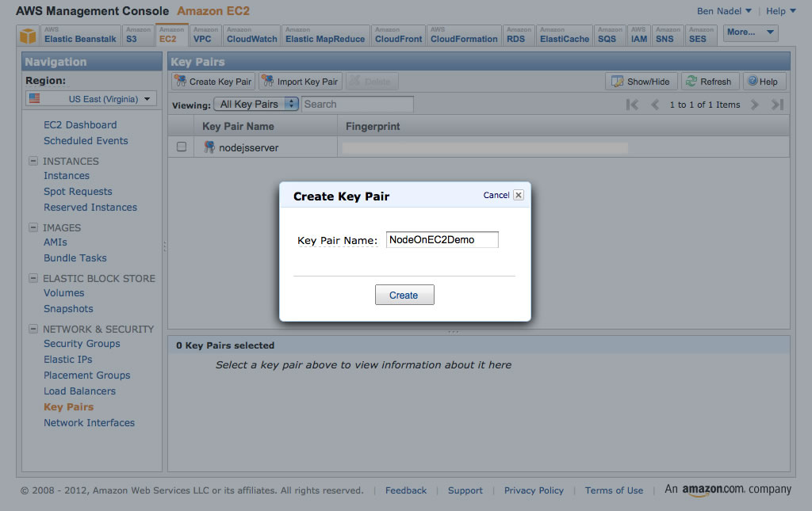
Task: Click the Show/Hide columns button
Action: 641,82
